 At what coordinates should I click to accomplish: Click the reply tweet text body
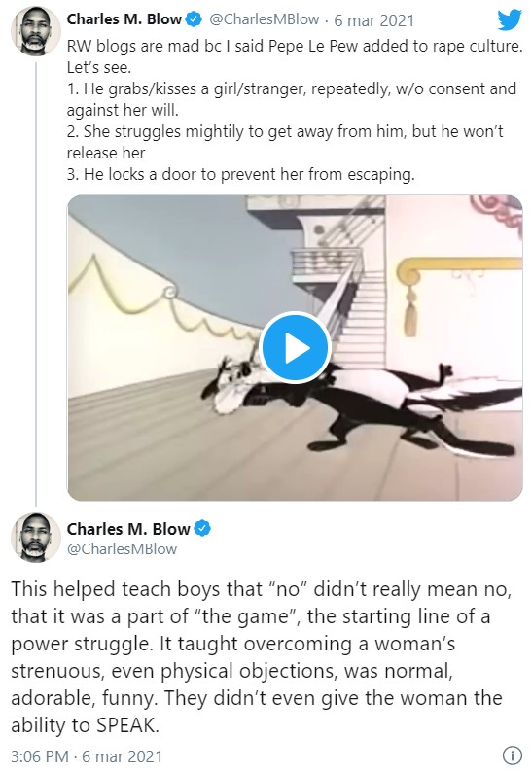click(261, 657)
